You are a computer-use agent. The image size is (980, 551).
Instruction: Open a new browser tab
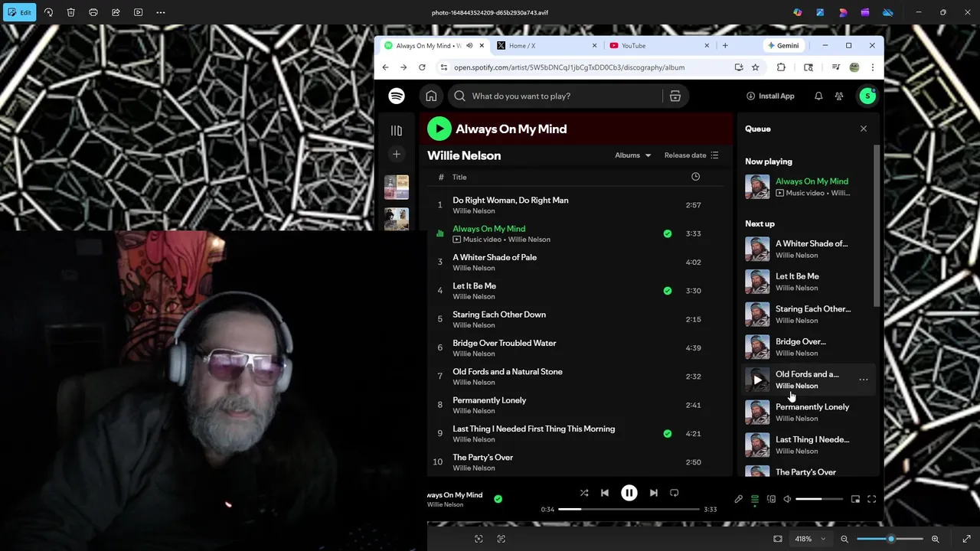coord(725,46)
